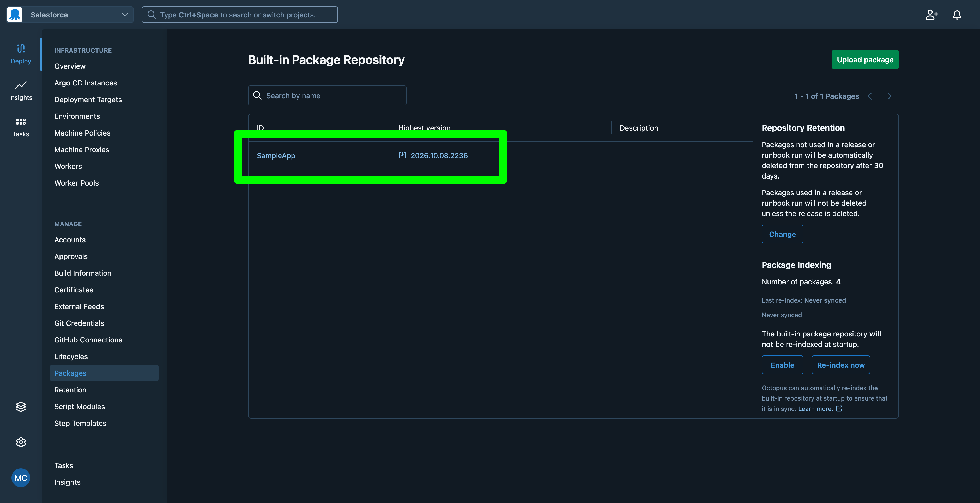Open Accounts under Manage
Viewport: 980px width, 503px height.
(x=70, y=240)
